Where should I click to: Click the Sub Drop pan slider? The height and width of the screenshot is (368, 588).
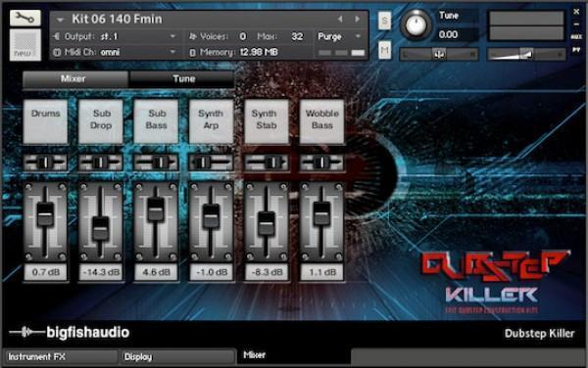coord(101,162)
